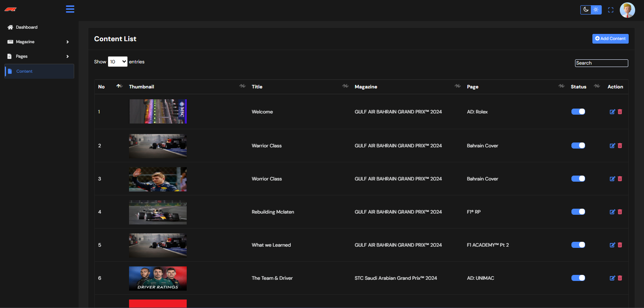Open the Magazine sidebar menu
The height and width of the screenshot is (308, 644).
[x=39, y=42]
